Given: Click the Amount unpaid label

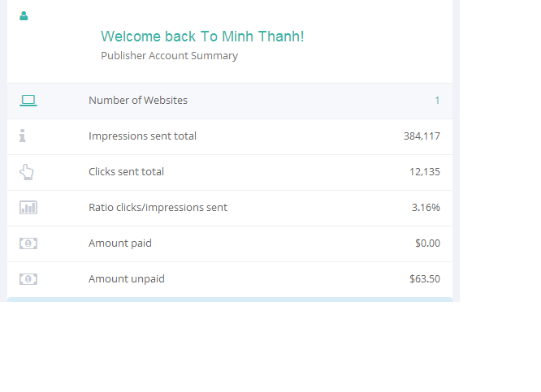Looking at the screenshot, I should click(x=127, y=279).
